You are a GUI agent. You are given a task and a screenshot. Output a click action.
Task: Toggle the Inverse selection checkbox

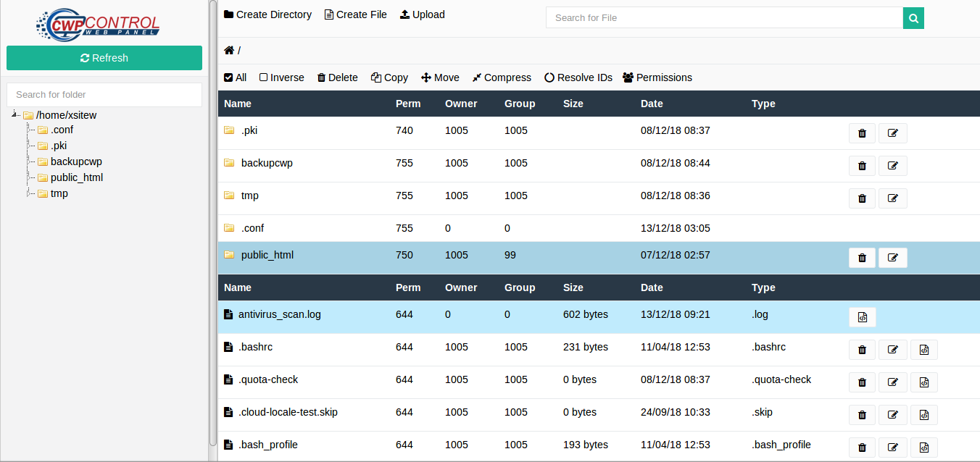click(264, 77)
